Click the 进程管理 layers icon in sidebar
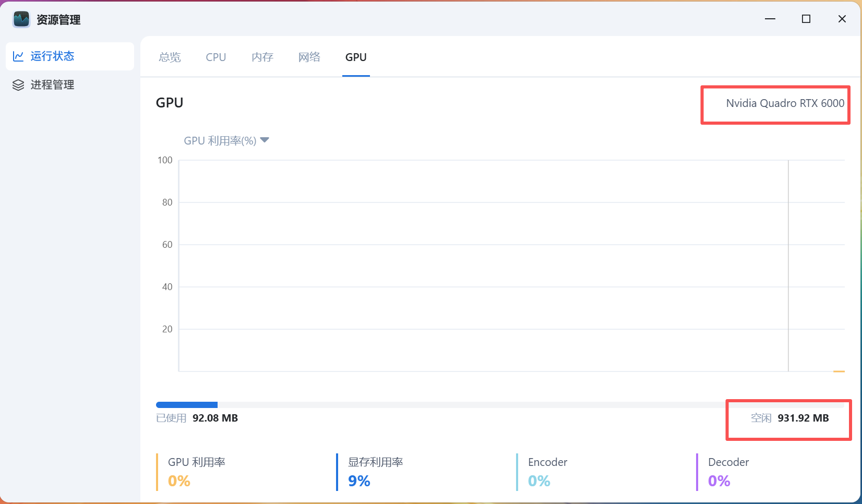862x504 pixels. (x=18, y=85)
